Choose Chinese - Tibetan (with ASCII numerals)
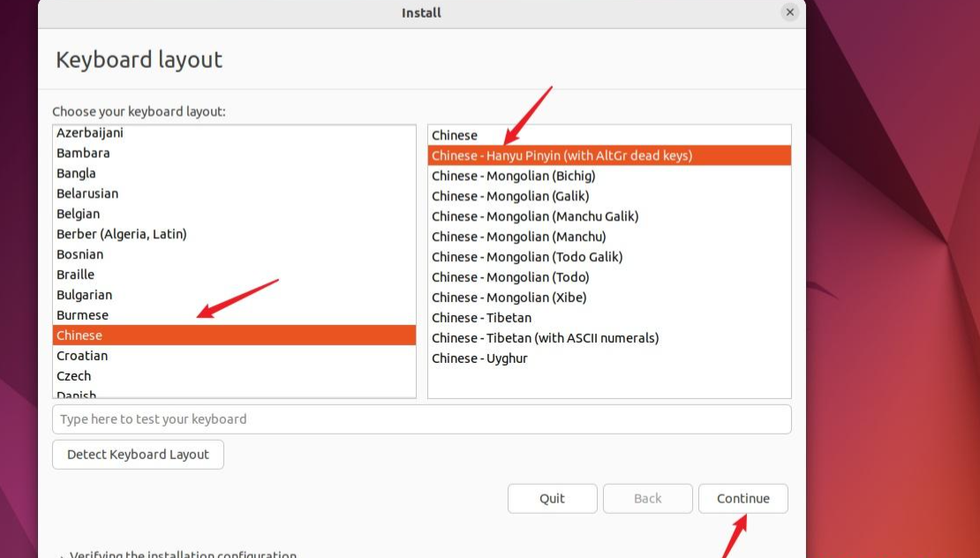The image size is (980, 558). pos(609,339)
